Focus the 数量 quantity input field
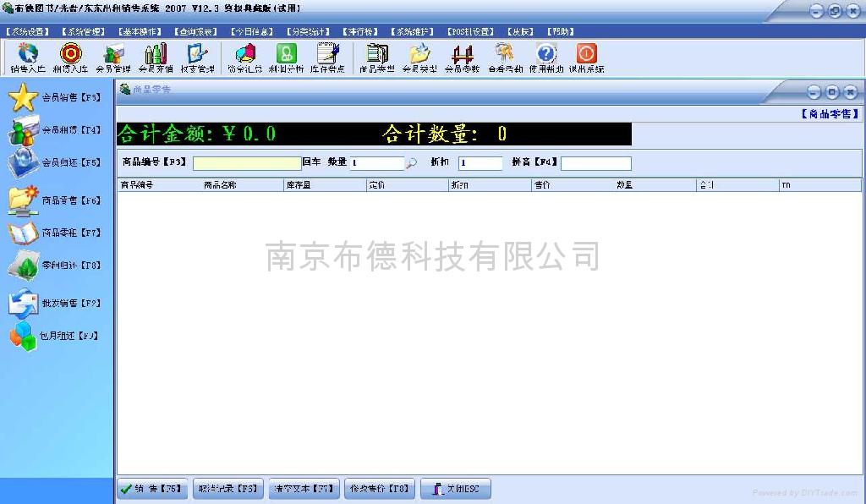Viewport: 866px width, 504px height. pyautogui.click(x=376, y=163)
